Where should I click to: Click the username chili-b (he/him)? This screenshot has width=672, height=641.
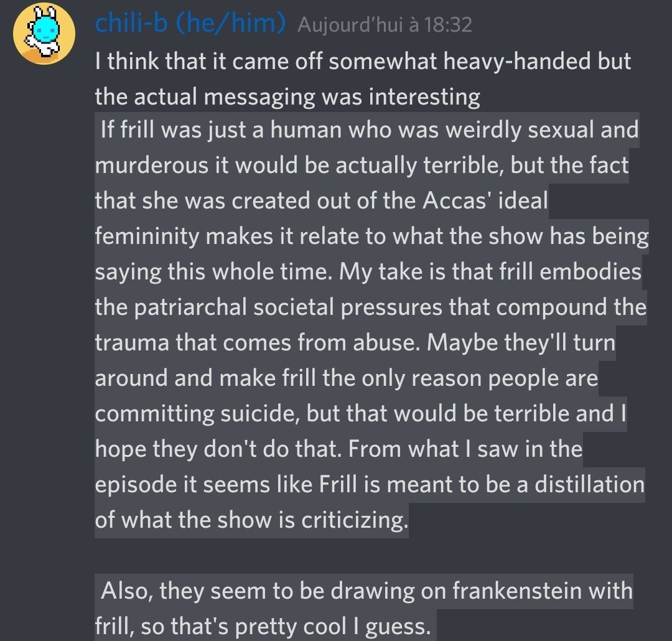pyautogui.click(x=190, y=23)
